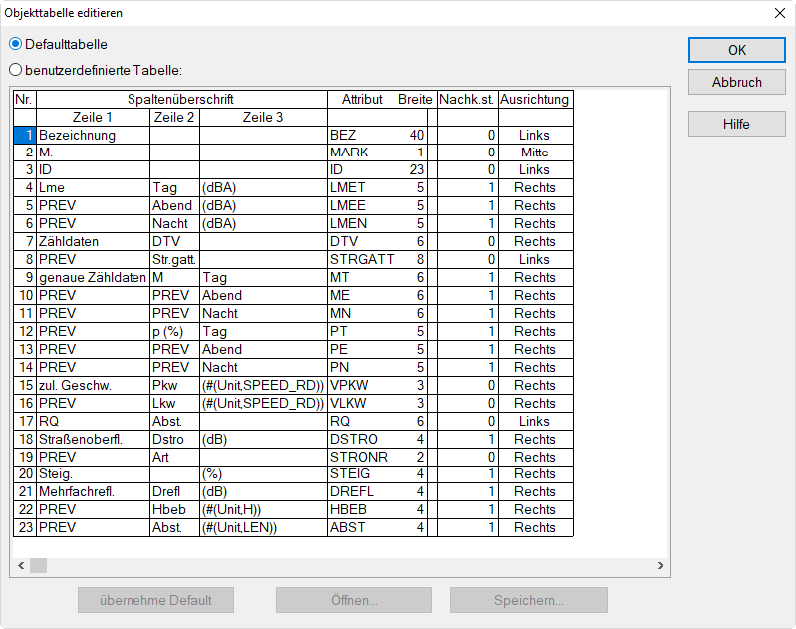
Task: Click the Lkw cell in row 16
Action: click(174, 404)
